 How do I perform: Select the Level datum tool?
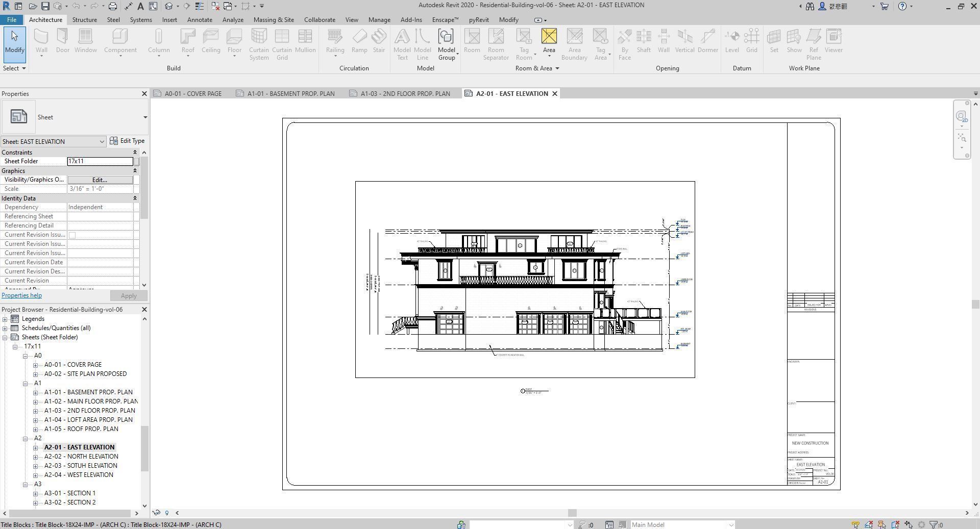[x=732, y=41]
